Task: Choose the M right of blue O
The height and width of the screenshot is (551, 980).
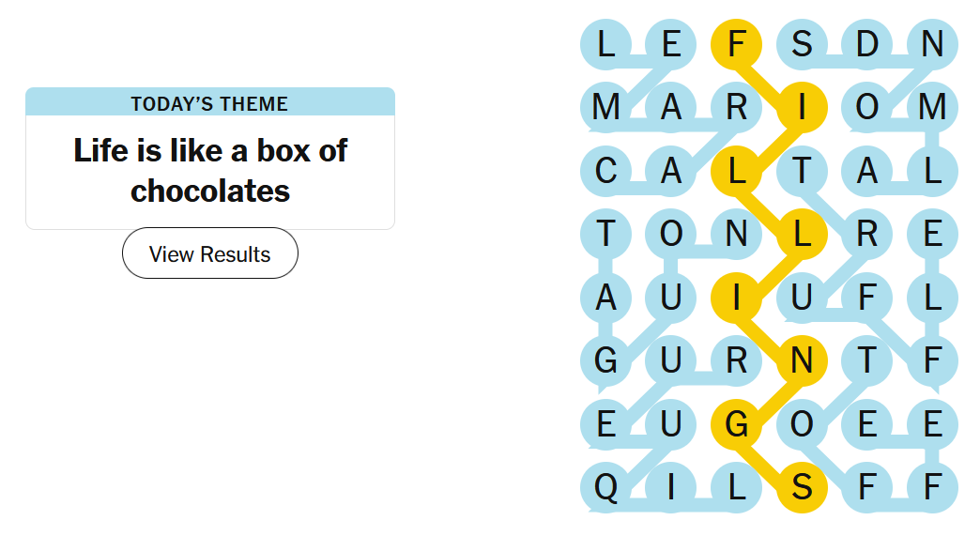Action: coord(931,107)
